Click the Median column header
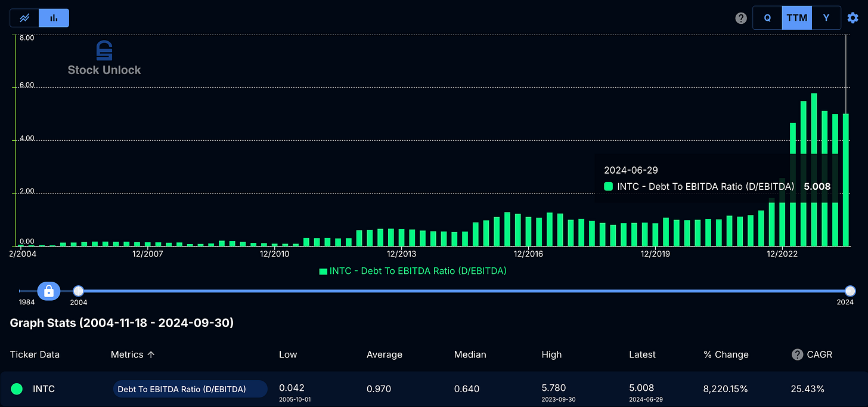This screenshot has width=868, height=407. [470, 354]
